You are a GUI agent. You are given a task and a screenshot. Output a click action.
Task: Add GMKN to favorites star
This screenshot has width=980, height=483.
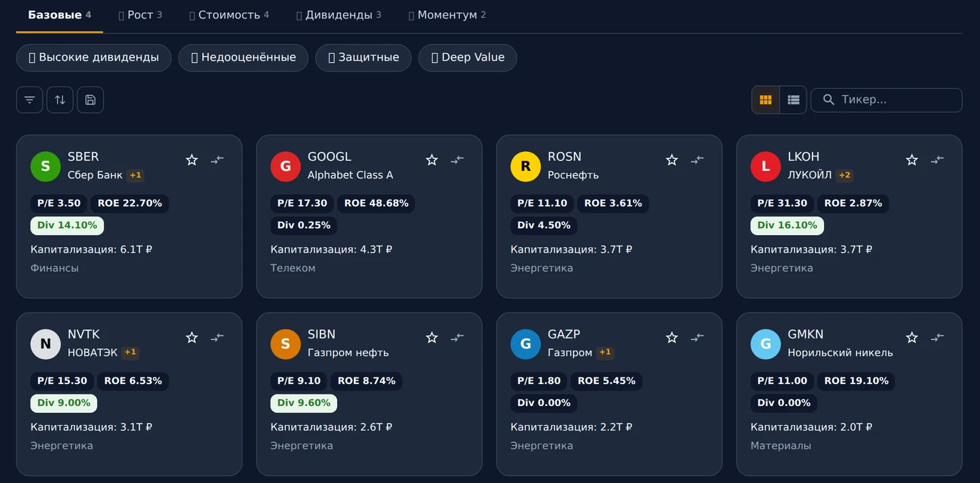[912, 338]
